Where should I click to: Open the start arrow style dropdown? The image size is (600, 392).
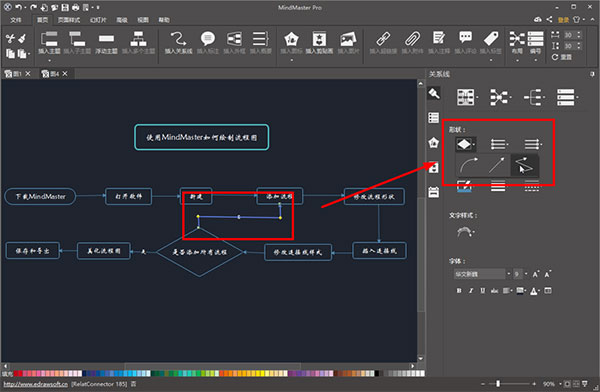(x=499, y=144)
